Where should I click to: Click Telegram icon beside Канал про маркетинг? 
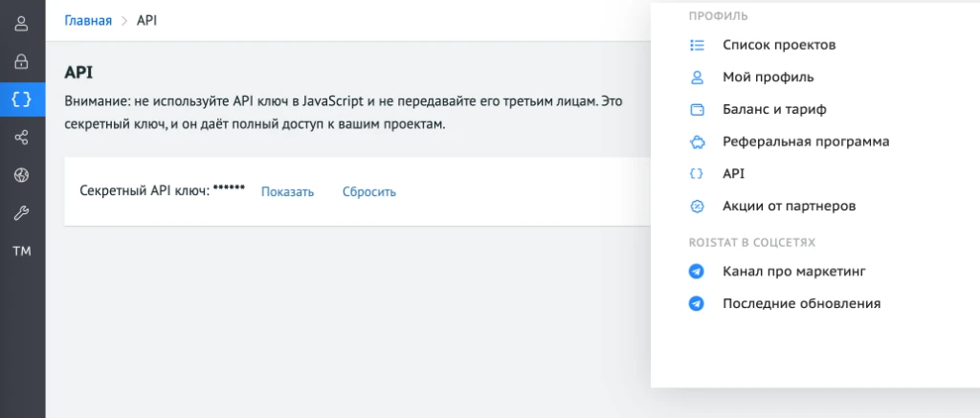pos(697,272)
